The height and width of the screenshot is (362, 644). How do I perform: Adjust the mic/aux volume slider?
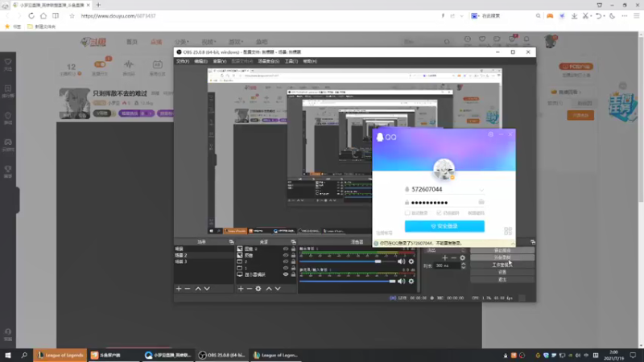click(x=348, y=281)
